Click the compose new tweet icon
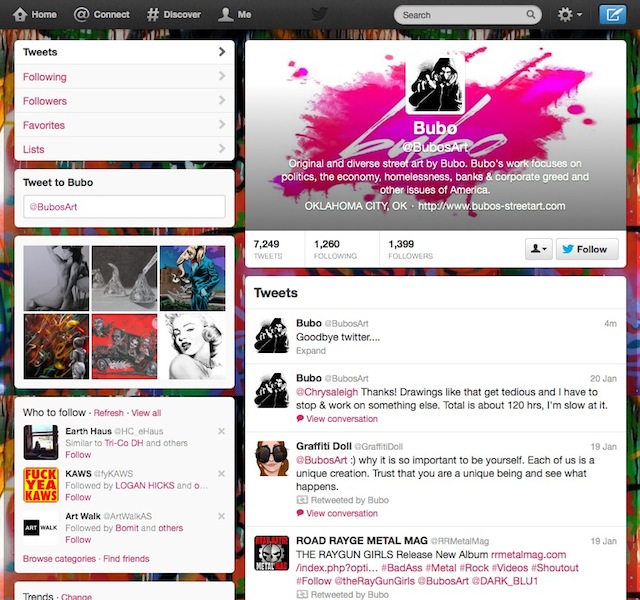640x600 pixels. 610,15
